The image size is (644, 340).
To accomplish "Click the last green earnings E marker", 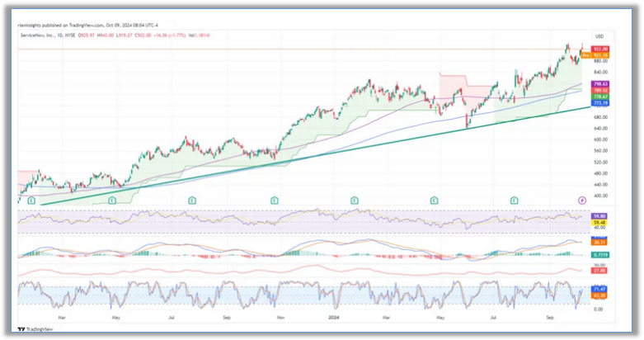I will [515, 200].
